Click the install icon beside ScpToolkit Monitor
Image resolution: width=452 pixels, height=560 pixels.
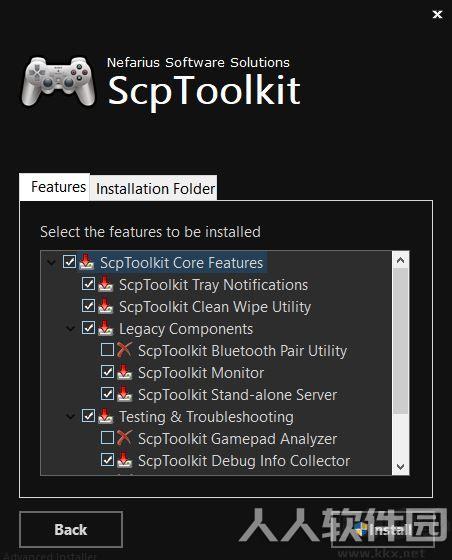124,372
